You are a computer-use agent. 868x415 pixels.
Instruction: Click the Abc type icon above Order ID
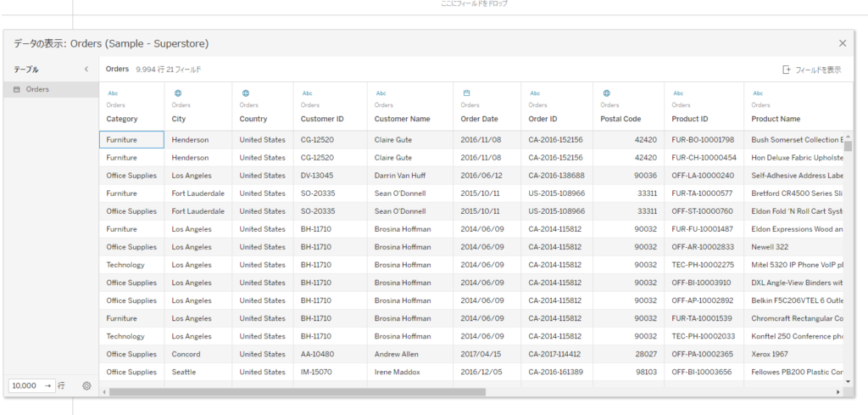click(x=535, y=93)
